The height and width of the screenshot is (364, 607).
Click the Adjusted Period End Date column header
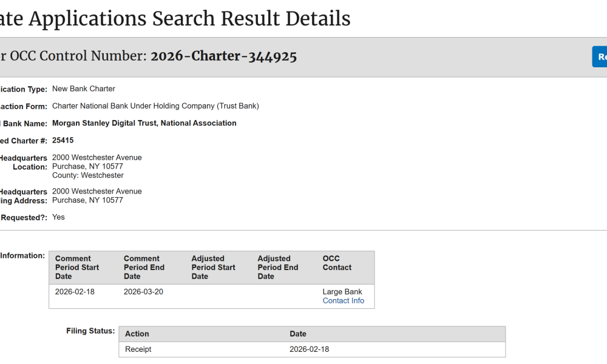[x=277, y=268]
